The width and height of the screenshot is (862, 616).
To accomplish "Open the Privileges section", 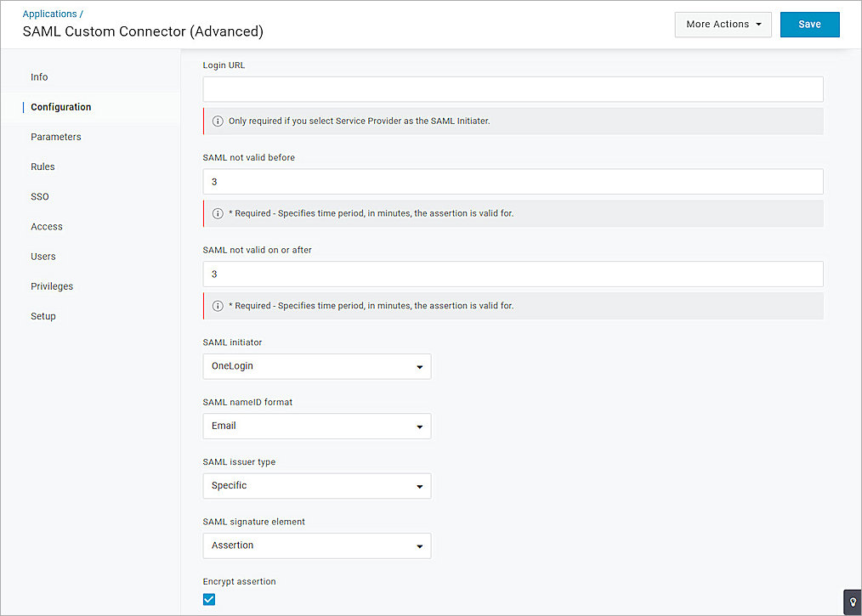I will pos(52,286).
